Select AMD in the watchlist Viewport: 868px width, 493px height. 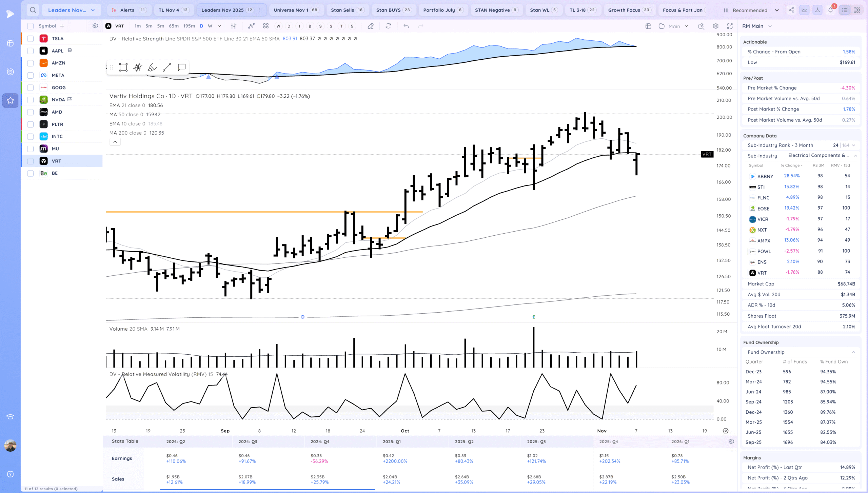[57, 112]
